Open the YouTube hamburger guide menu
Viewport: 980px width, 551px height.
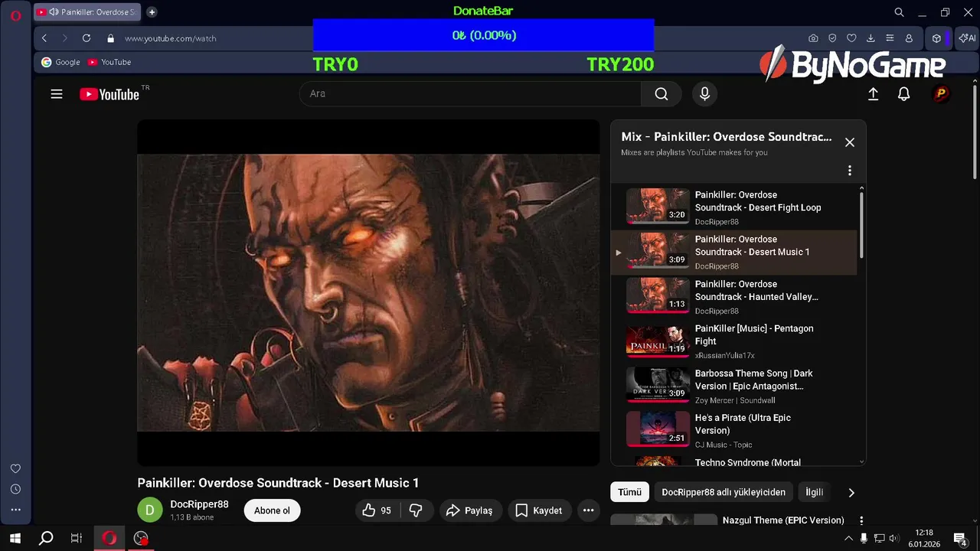57,94
